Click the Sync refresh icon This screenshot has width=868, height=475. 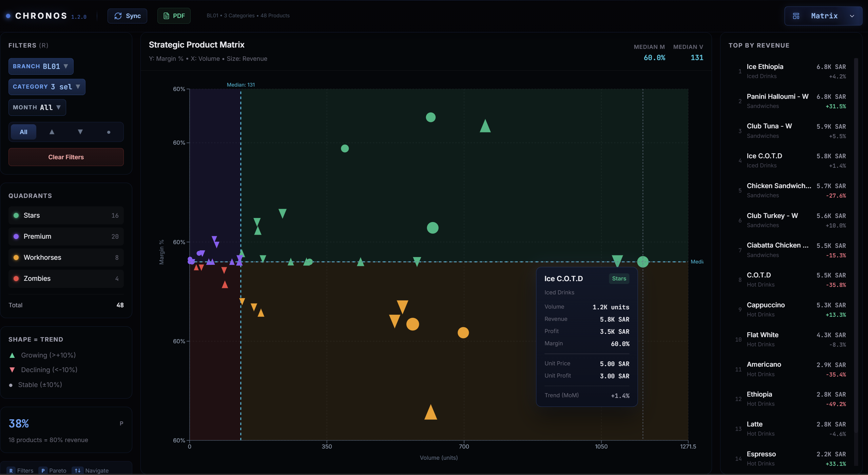[118, 16]
